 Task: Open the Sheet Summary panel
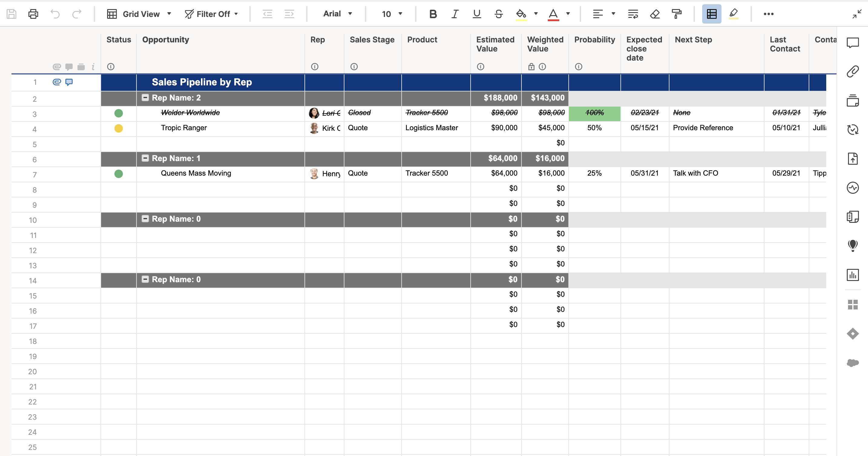(x=853, y=217)
